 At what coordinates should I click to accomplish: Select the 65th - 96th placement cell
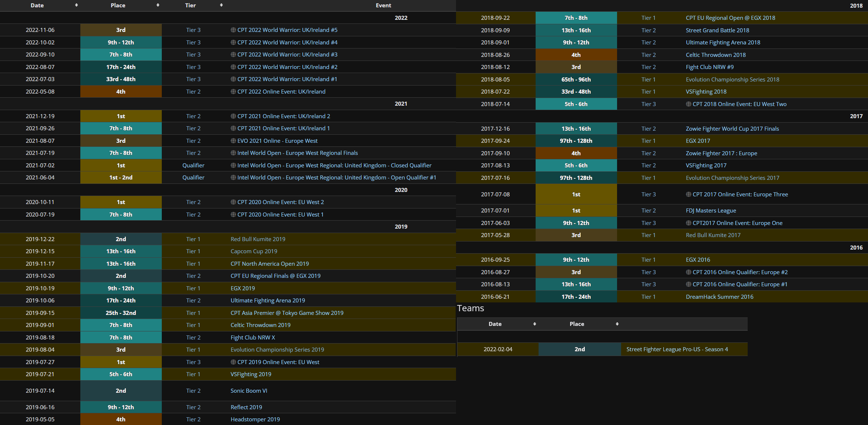click(x=576, y=80)
